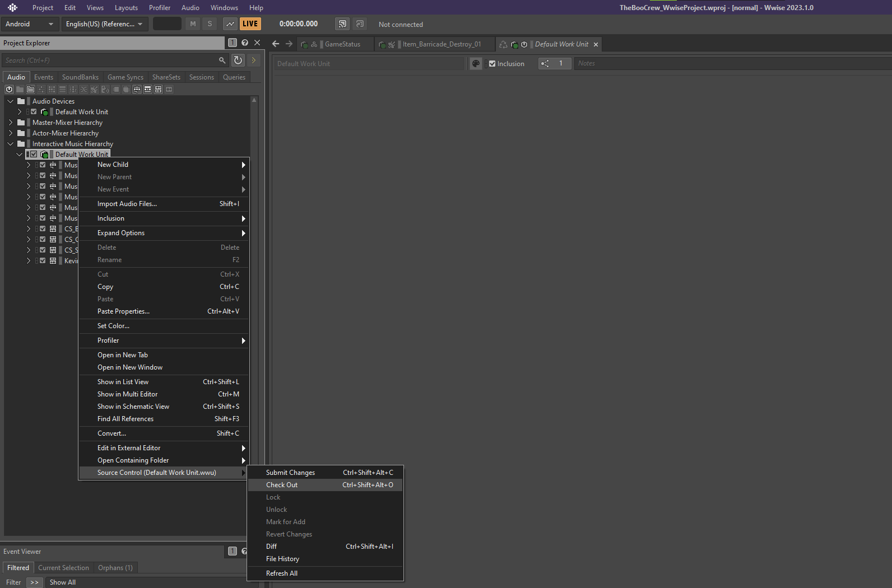Viewport: 892px width, 588px height.
Task: Open New Child submenu in context menu
Action: pyautogui.click(x=164, y=165)
